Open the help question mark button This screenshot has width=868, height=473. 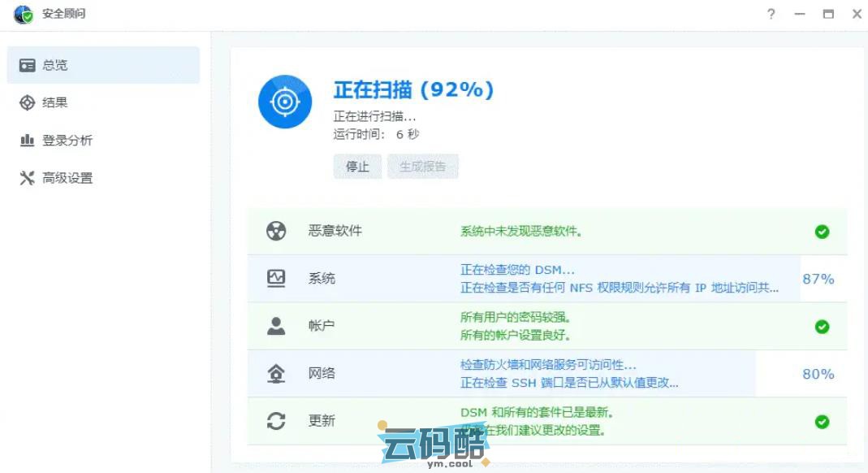pyautogui.click(x=771, y=14)
